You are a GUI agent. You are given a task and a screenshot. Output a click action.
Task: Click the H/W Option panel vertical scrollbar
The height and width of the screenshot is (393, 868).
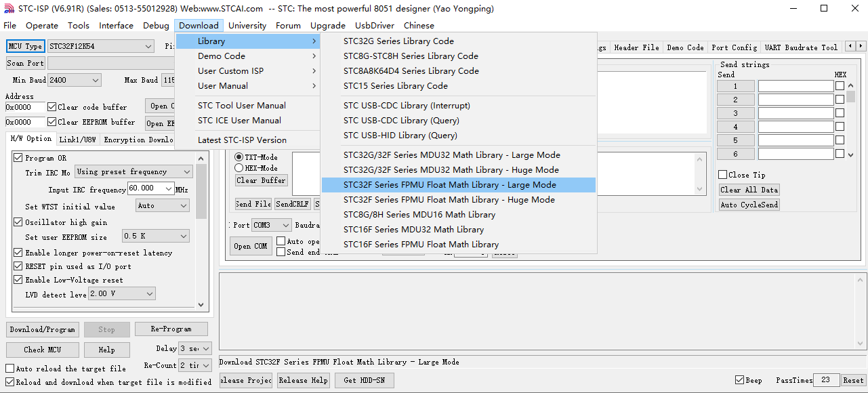pyautogui.click(x=201, y=230)
